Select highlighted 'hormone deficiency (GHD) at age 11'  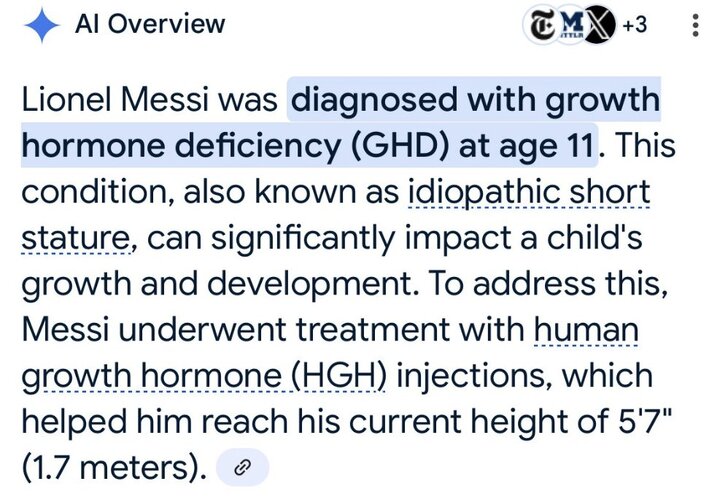pos(309,145)
